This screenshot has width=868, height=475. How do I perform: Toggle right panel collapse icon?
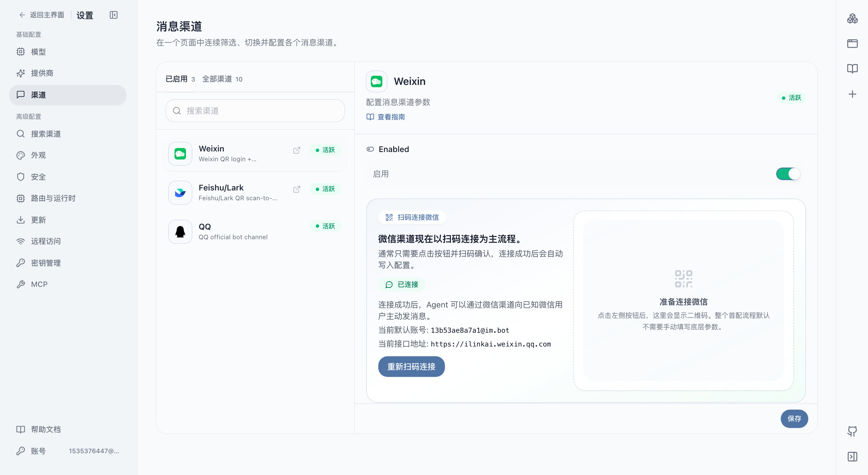click(852, 456)
